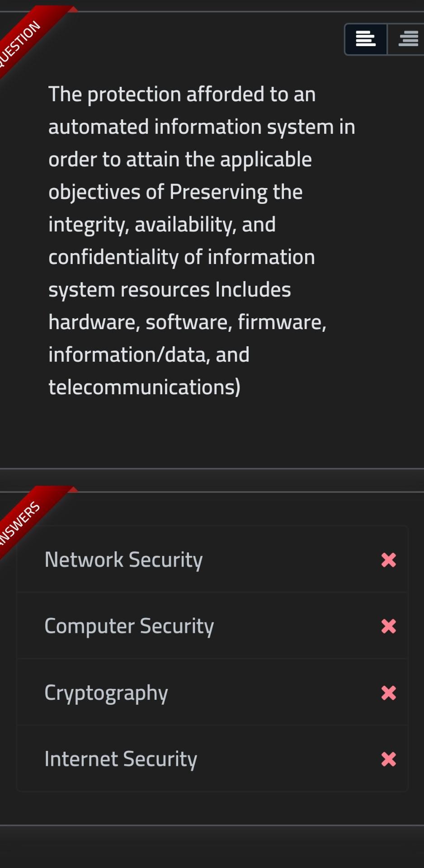The width and height of the screenshot is (424, 868).
Task: Click the red X beside Network Security
Action: pyautogui.click(x=389, y=560)
